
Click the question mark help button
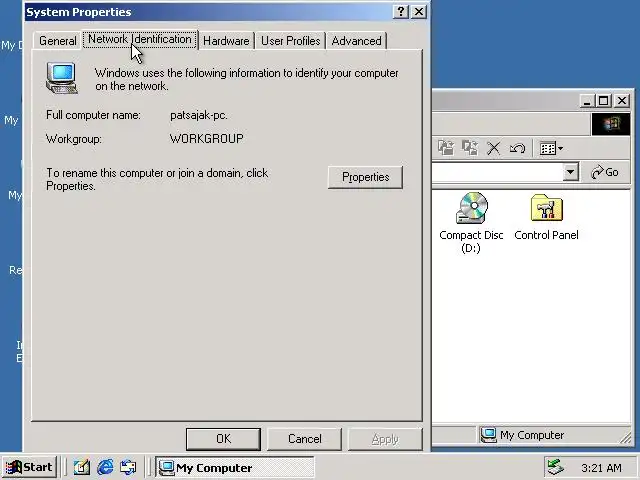(401, 11)
